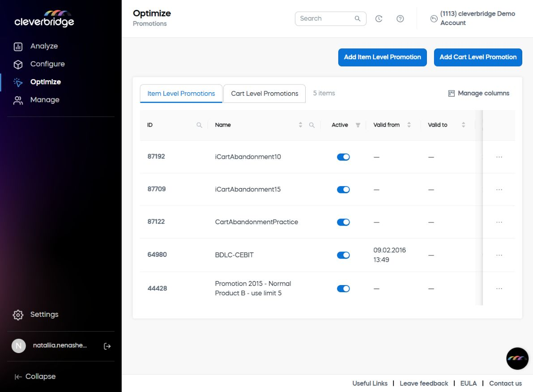Click Add Item Level Promotion button

click(x=383, y=57)
